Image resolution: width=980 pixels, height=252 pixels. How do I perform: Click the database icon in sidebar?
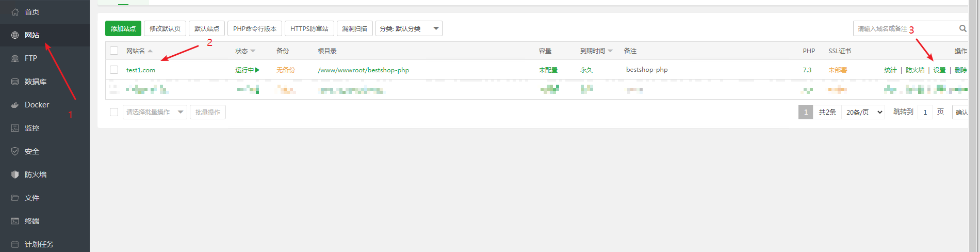(15, 82)
